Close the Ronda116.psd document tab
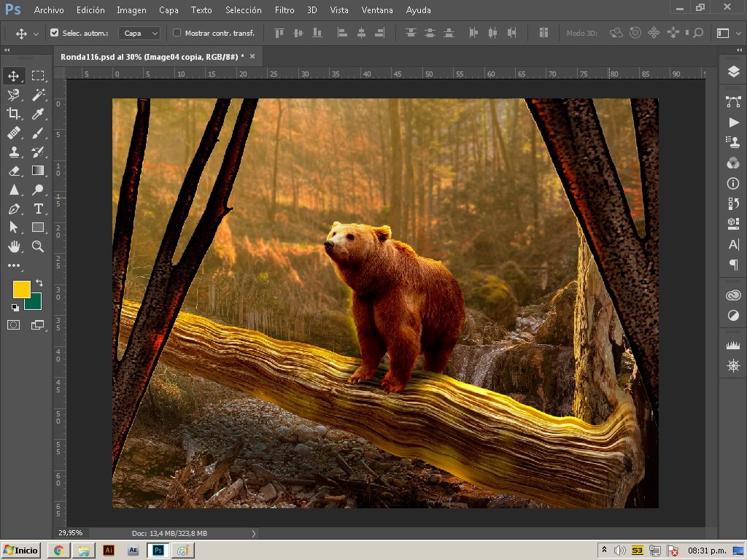Screen dimensions: 747x560 [252, 56]
